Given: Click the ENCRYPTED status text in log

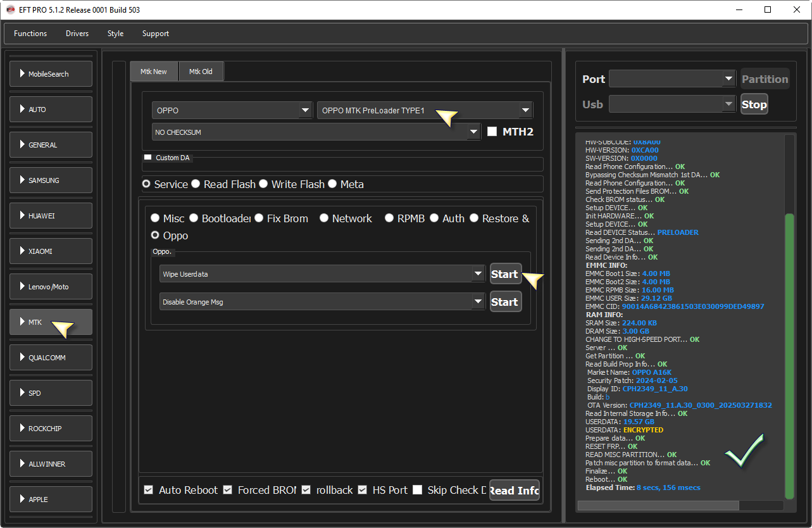Looking at the screenshot, I should tap(643, 430).
